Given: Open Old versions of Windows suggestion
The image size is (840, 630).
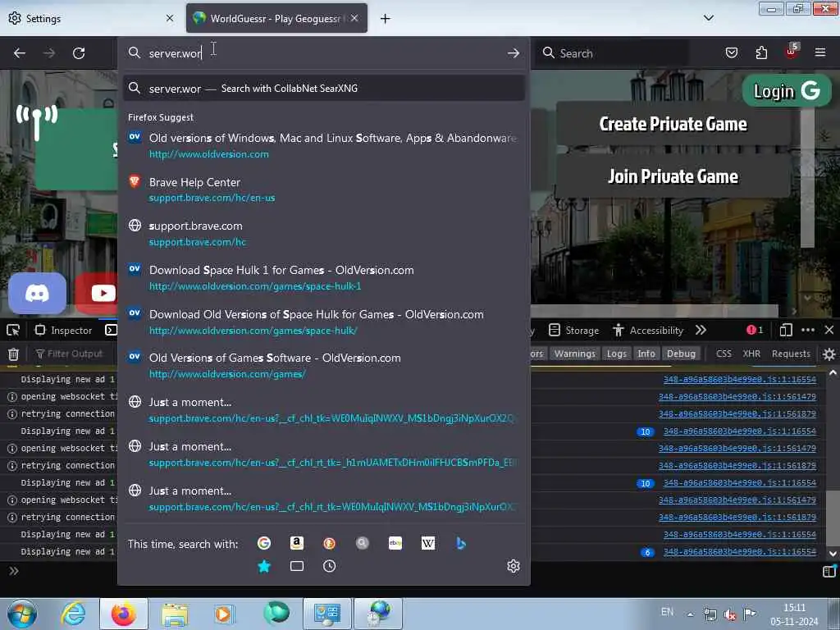Looking at the screenshot, I should coord(323,146).
